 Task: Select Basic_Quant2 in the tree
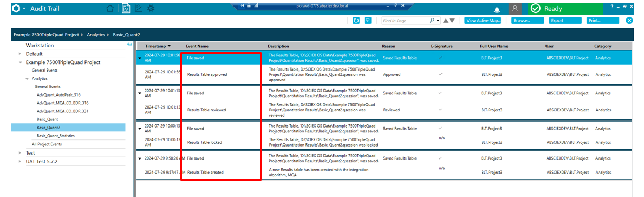(48, 128)
